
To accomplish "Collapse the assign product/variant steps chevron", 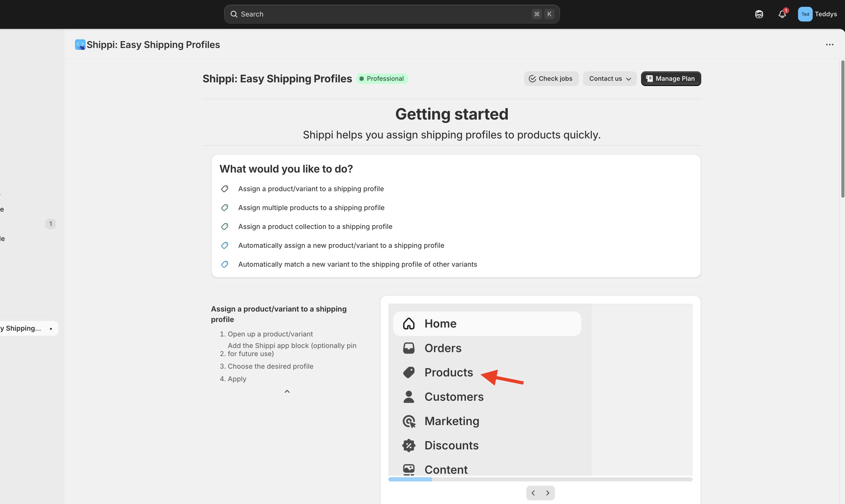I will [287, 392].
